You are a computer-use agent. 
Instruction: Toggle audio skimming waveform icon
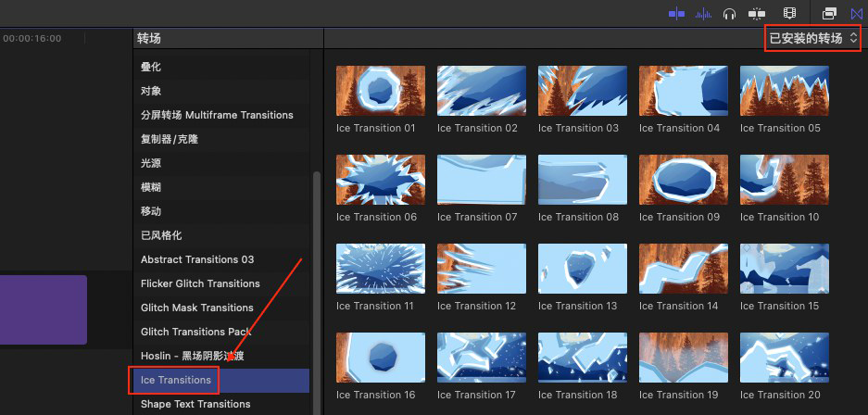[x=703, y=13]
